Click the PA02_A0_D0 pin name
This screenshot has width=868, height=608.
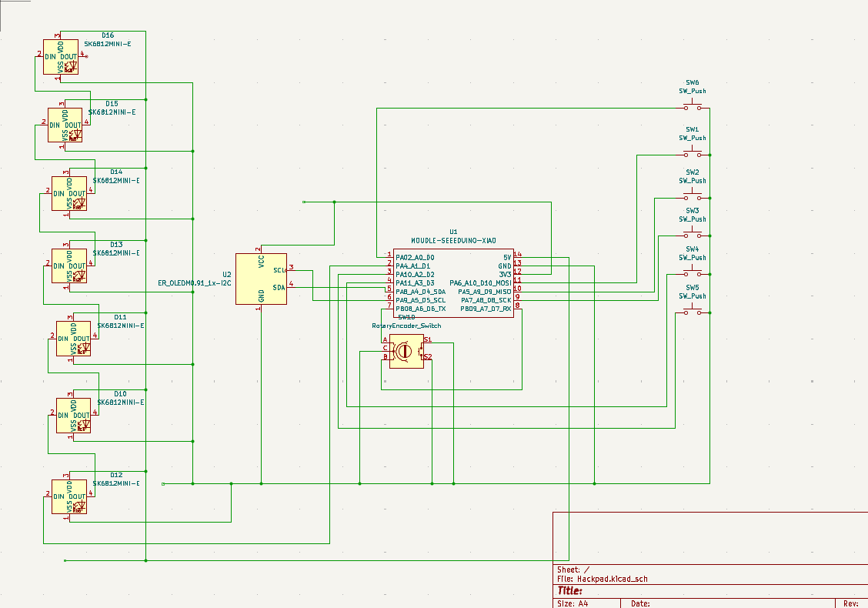tap(415, 258)
